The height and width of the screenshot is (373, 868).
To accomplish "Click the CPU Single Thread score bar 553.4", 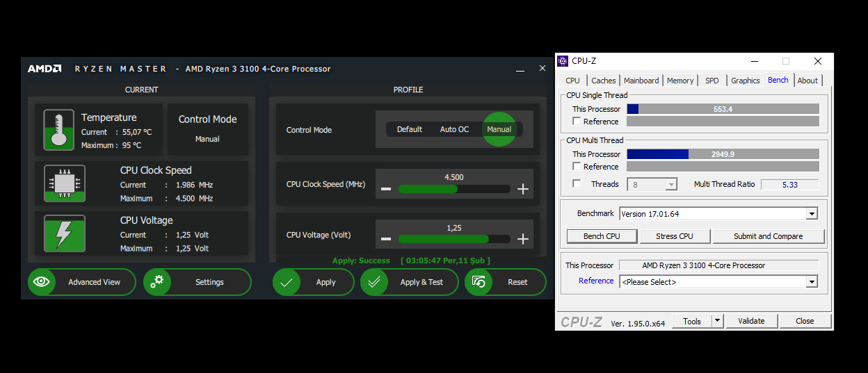I will tap(723, 109).
